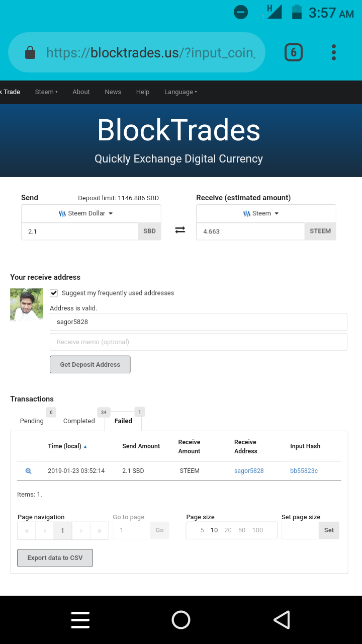
Task: Tap the Android recent apps menu button
Action: coord(80,620)
